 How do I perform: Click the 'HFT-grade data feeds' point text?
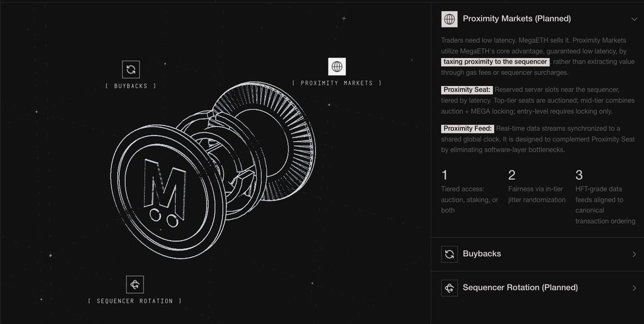[605, 205]
